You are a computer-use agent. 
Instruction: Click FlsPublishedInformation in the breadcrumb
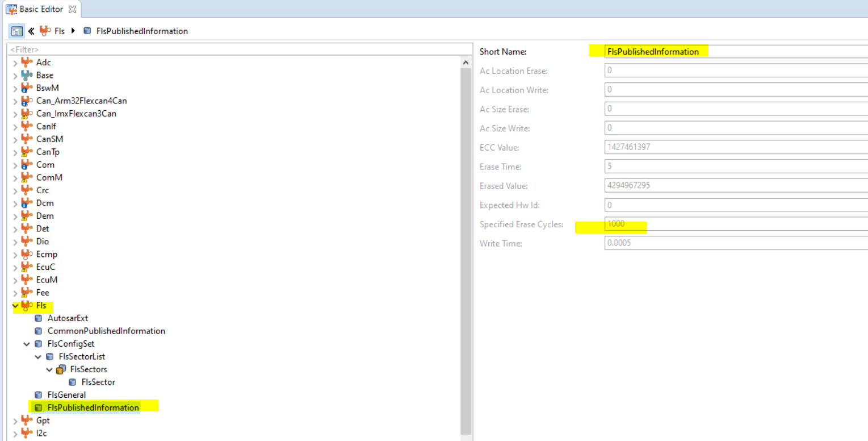coord(142,31)
